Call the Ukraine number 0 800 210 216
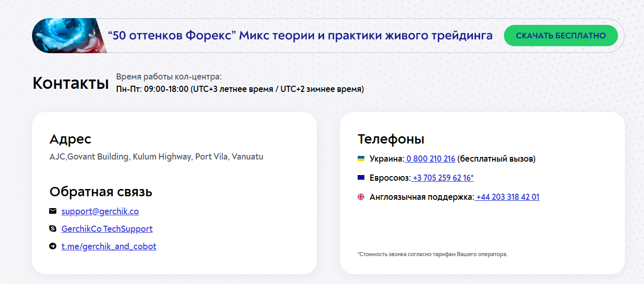This screenshot has height=284, width=644. pyautogui.click(x=431, y=159)
